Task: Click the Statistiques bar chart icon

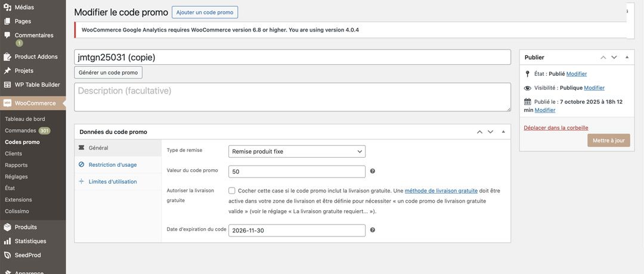Action: click(8, 241)
